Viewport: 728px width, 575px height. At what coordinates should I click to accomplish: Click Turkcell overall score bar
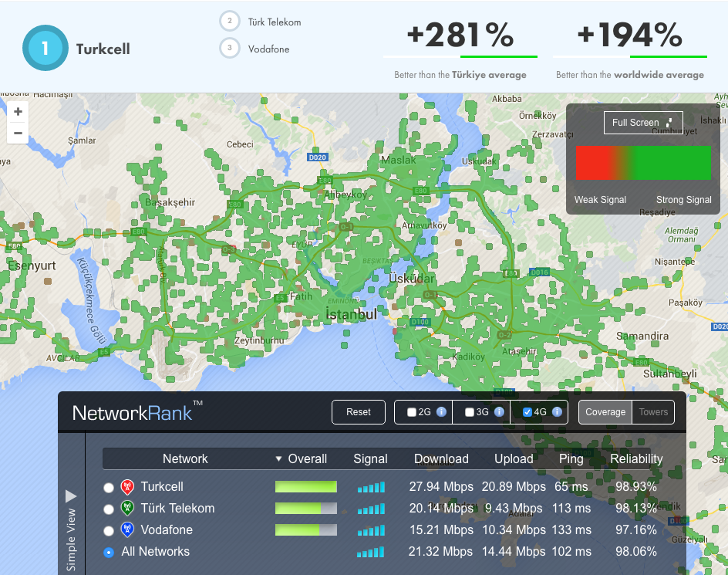point(306,487)
